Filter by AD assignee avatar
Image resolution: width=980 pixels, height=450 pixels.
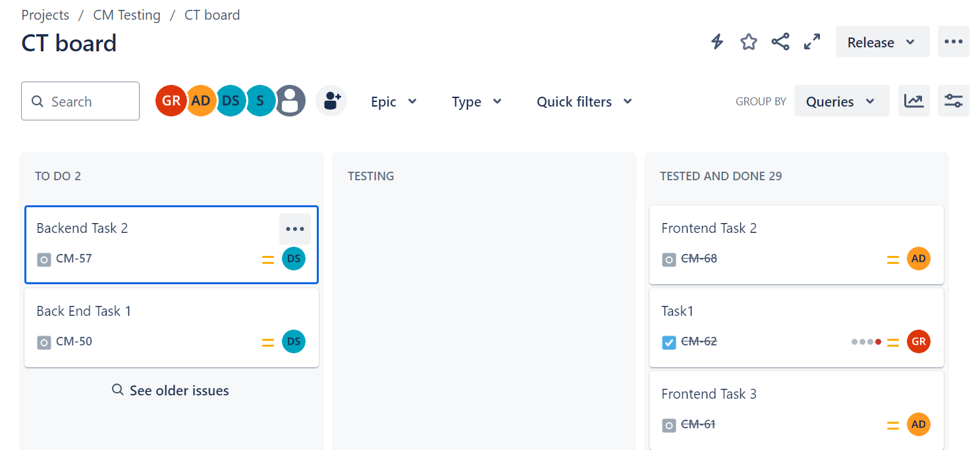(200, 101)
